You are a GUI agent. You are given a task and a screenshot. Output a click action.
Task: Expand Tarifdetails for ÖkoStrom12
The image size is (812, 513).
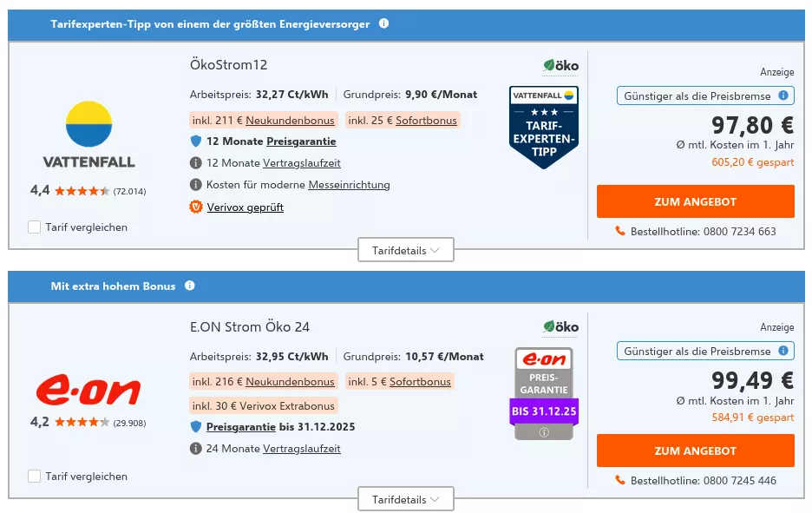pyautogui.click(x=406, y=250)
